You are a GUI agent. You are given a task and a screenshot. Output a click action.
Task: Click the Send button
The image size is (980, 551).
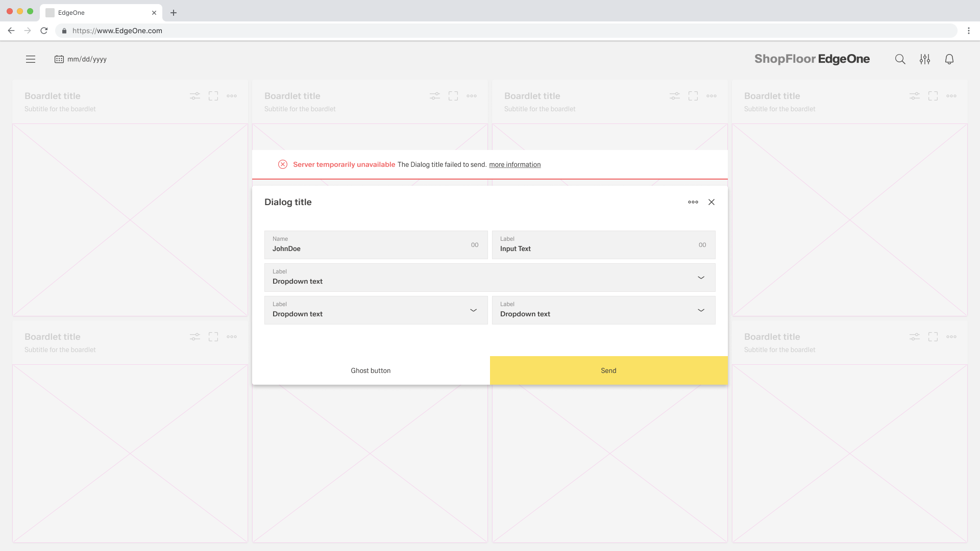608,370
